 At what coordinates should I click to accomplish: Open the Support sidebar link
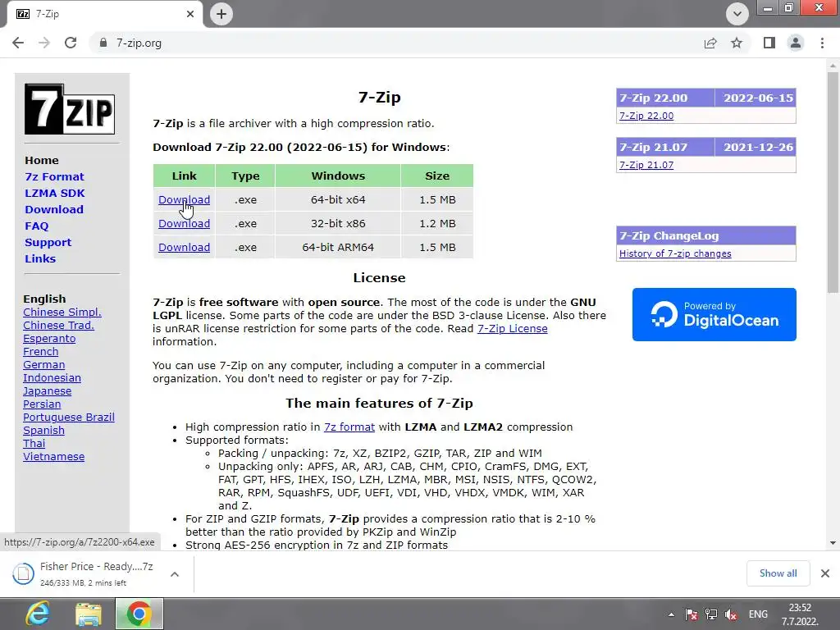tap(48, 242)
